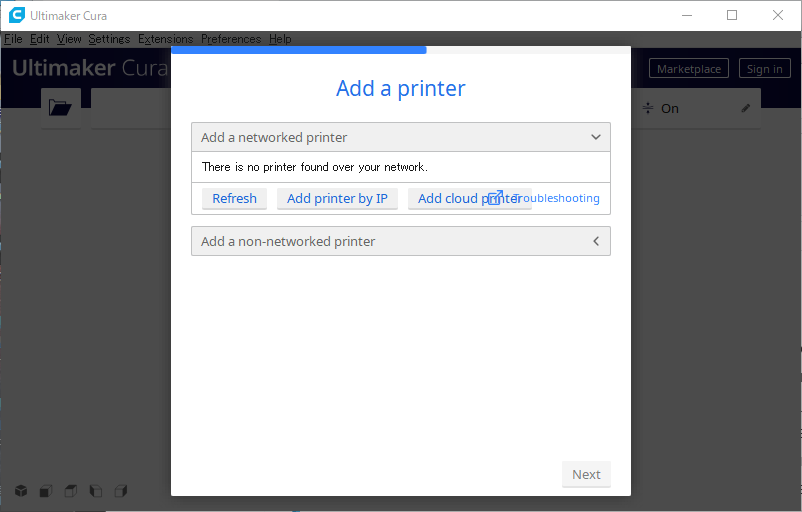This screenshot has width=802, height=512.
Task: Close the Ultimaker Cura window
Action: tap(777, 15)
